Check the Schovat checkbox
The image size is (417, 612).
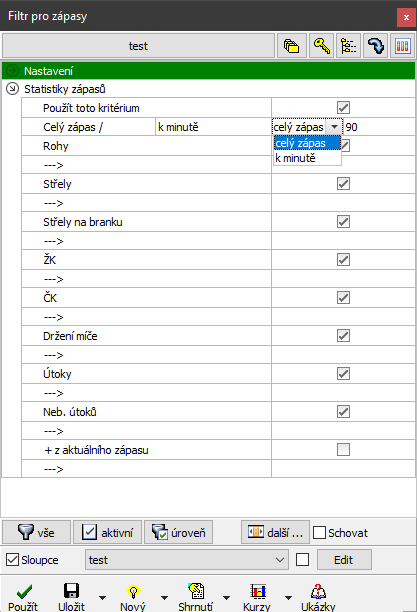[x=319, y=532]
